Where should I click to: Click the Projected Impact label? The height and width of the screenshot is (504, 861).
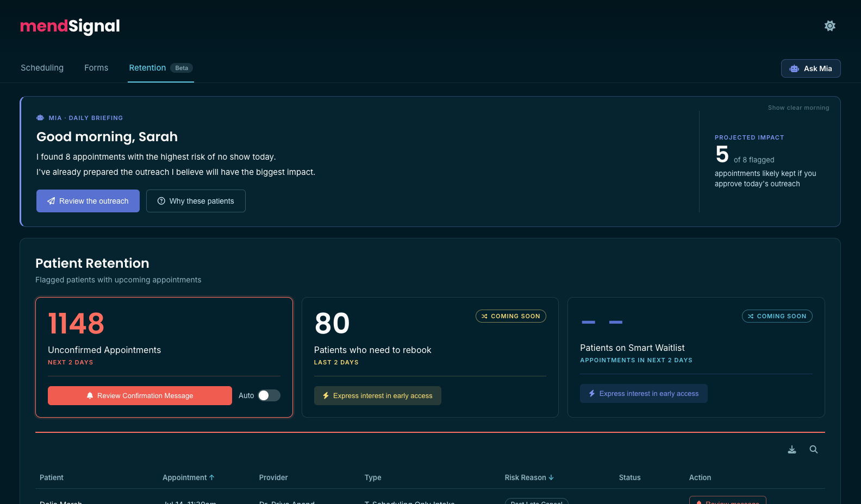click(749, 137)
